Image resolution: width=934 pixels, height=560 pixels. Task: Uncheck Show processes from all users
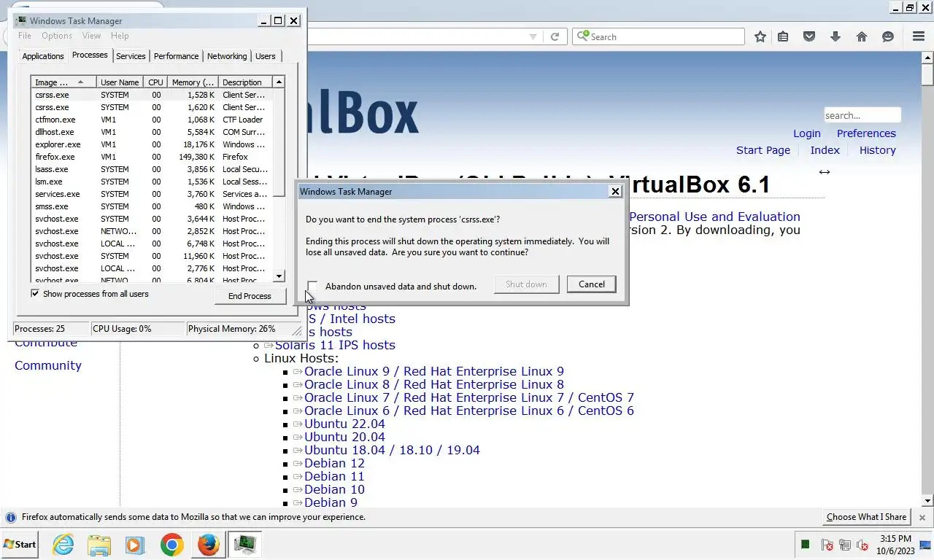point(35,293)
